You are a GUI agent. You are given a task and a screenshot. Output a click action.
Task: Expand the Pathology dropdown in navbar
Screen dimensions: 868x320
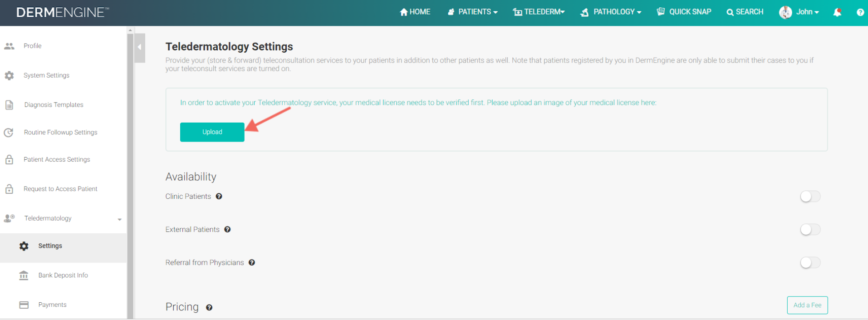(611, 12)
